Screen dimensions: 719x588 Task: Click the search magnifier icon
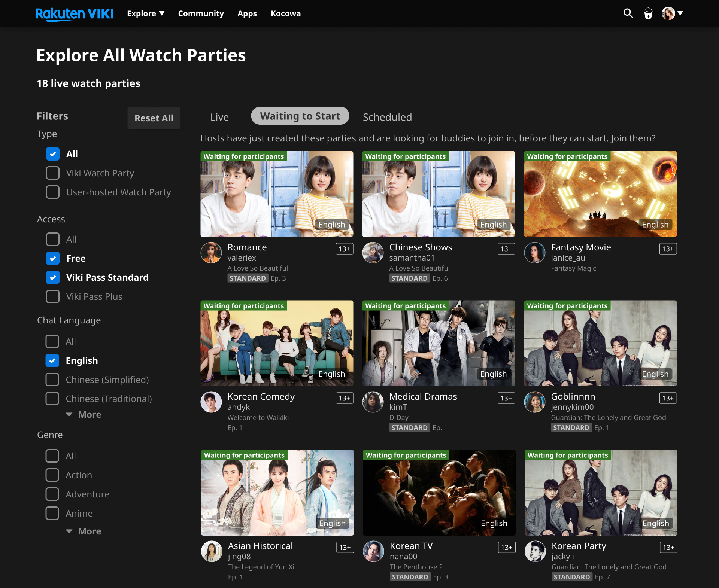[x=628, y=13]
